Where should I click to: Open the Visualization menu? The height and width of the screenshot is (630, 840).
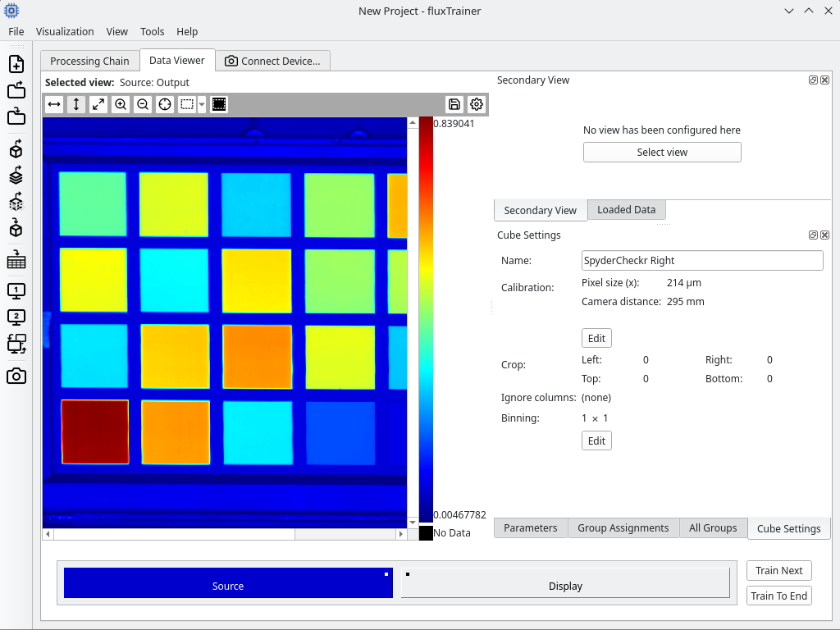65,32
